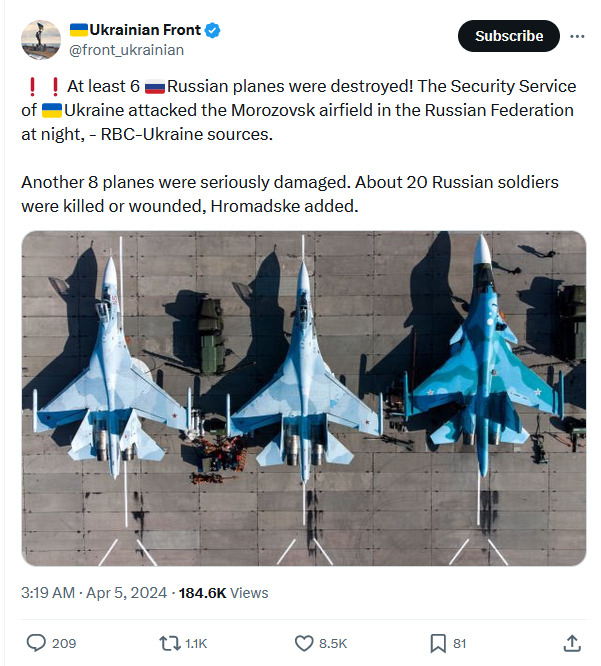Click the paragraph starting "Another 8 planes"
601x666 pixels.
(290, 194)
